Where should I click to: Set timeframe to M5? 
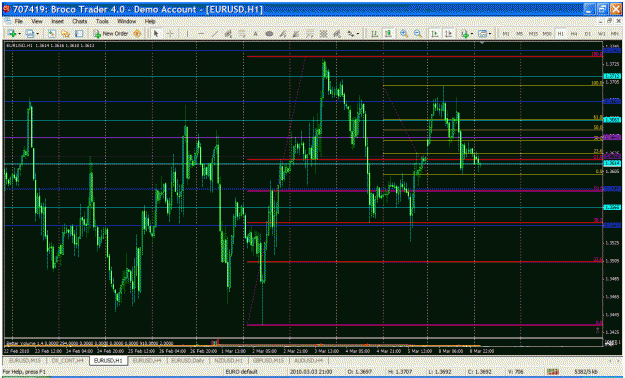519,34
